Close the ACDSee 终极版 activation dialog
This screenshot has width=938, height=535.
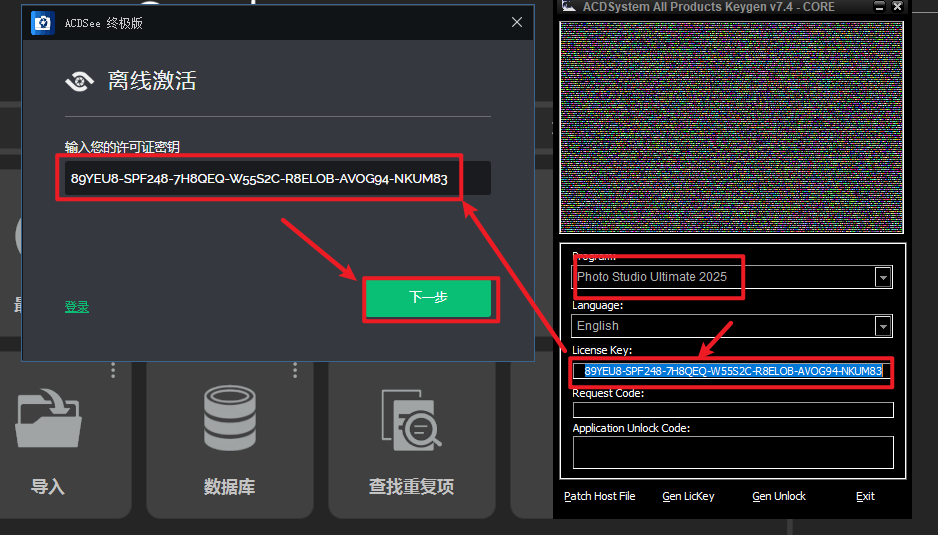[517, 22]
